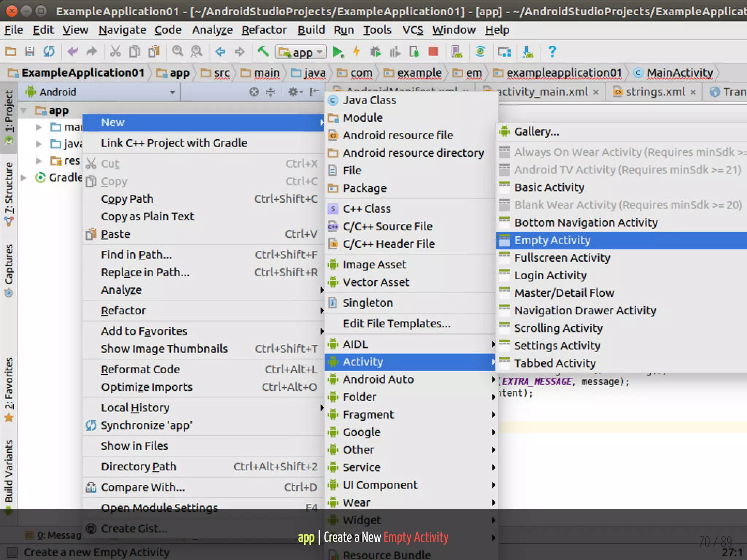Viewport: 747px width, 560px height.
Task: Click the Open folder toolbar icon
Action: (11, 52)
